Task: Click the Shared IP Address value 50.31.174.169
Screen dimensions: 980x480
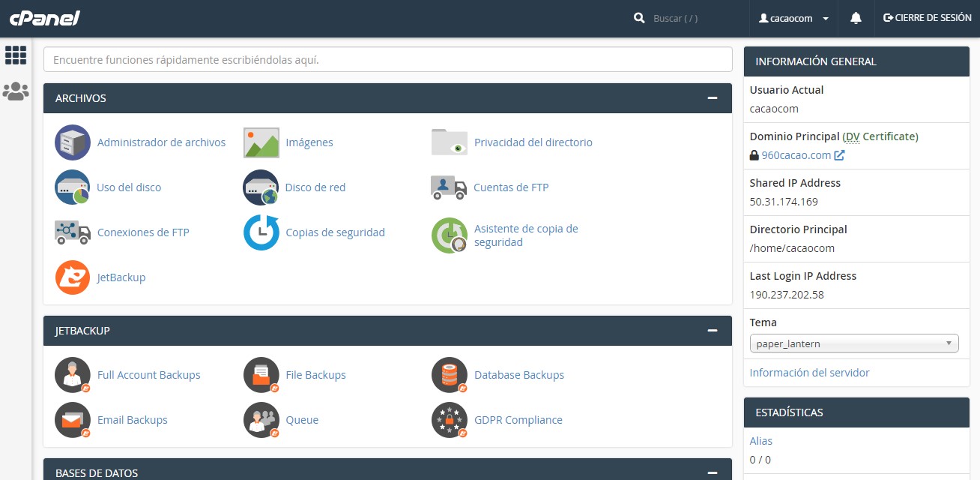Action: (x=784, y=202)
